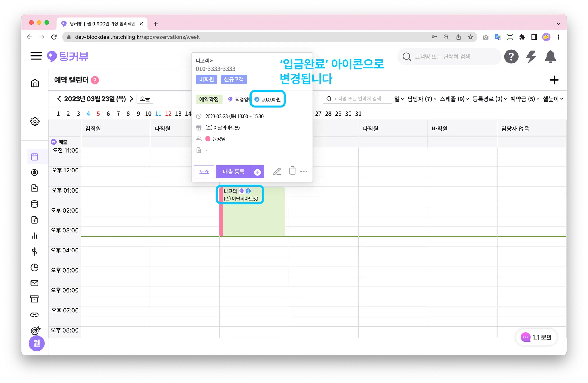
Task: Open the hamburger menu
Action: click(36, 56)
